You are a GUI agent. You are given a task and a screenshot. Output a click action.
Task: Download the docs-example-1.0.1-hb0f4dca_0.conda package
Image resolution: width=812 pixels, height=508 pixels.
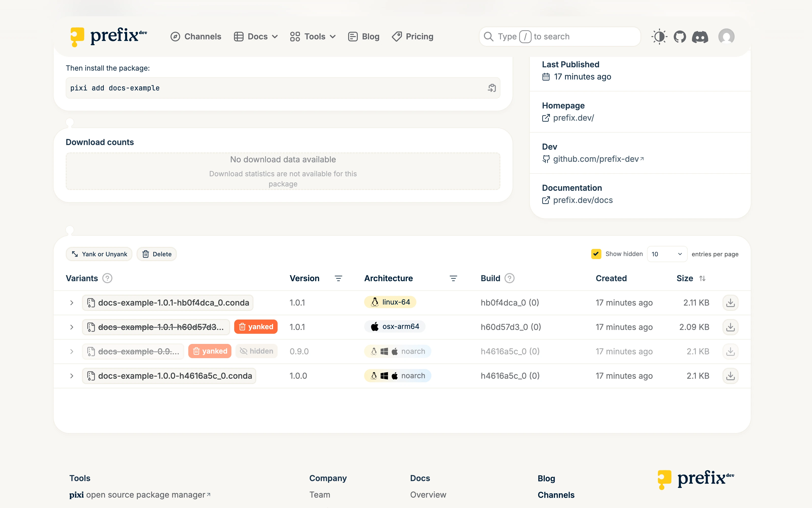(x=731, y=303)
